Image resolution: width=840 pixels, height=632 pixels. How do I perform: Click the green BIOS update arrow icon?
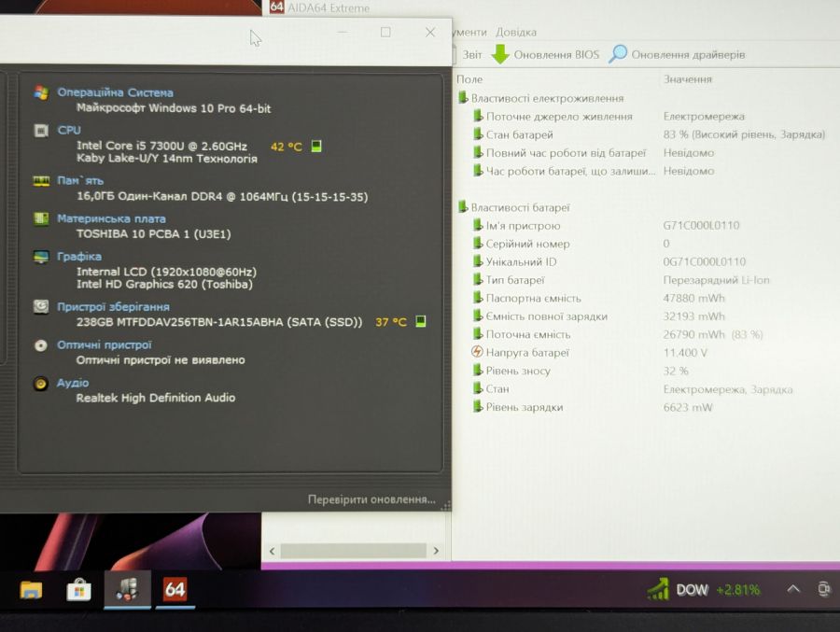point(500,54)
